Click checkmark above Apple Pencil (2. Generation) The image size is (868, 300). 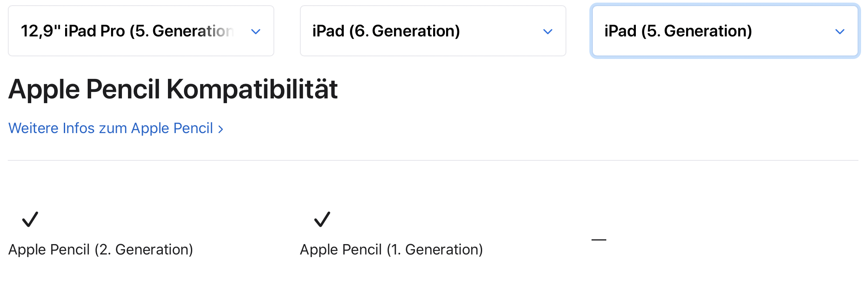(x=30, y=219)
